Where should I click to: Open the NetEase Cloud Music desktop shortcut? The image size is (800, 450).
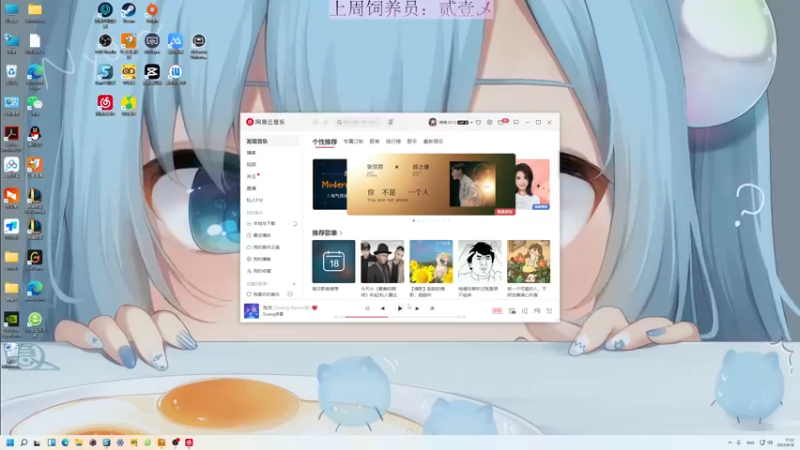tap(105, 105)
